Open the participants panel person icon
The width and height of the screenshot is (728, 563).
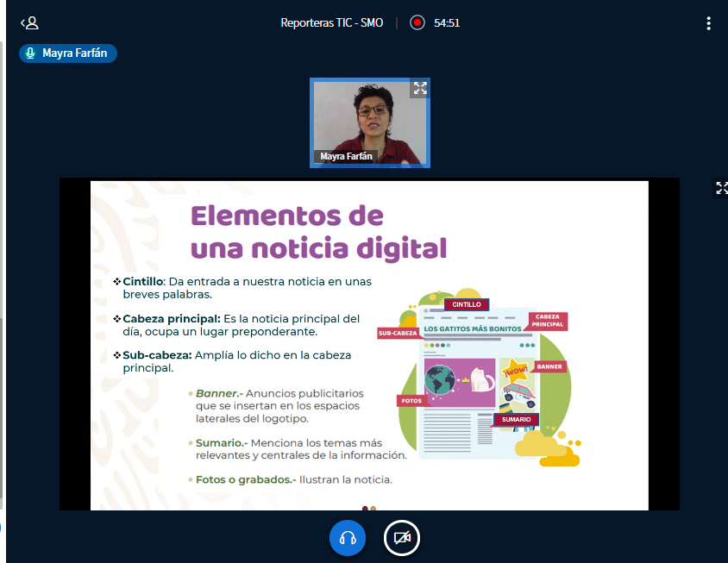coord(31,23)
